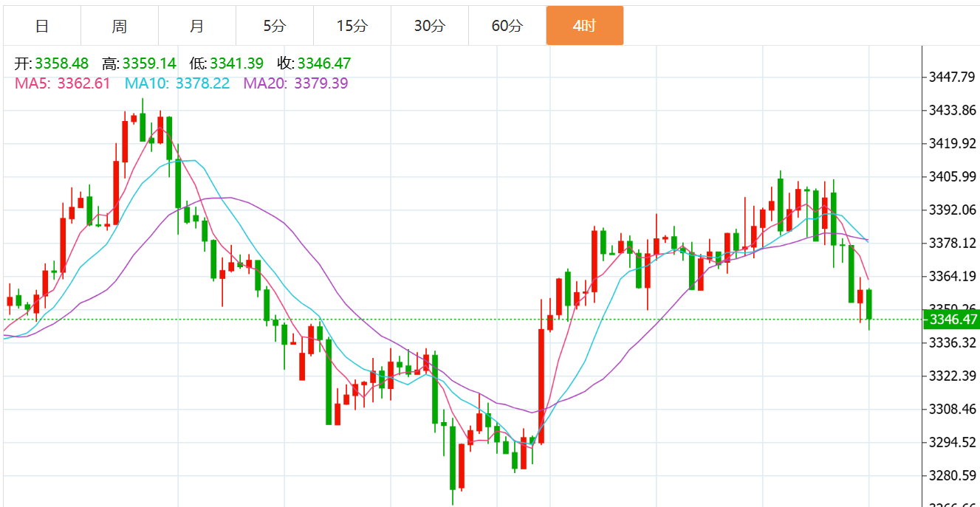Click the green current-price tag on the axis
This screenshot has width=980, height=507.
point(952,320)
